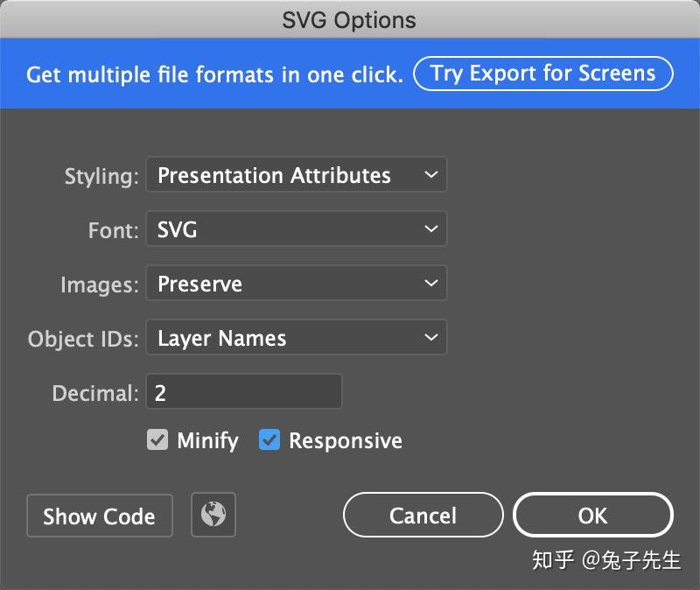The width and height of the screenshot is (700, 590).
Task: Expand the Object IDs Layer Names dropdown
Action: (x=296, y=338)
